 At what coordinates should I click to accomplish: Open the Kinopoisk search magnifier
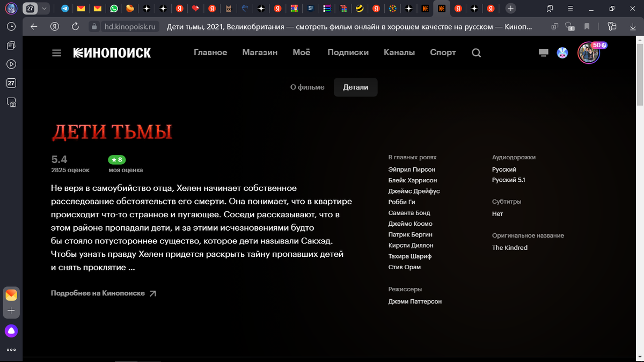coord(476,53)
